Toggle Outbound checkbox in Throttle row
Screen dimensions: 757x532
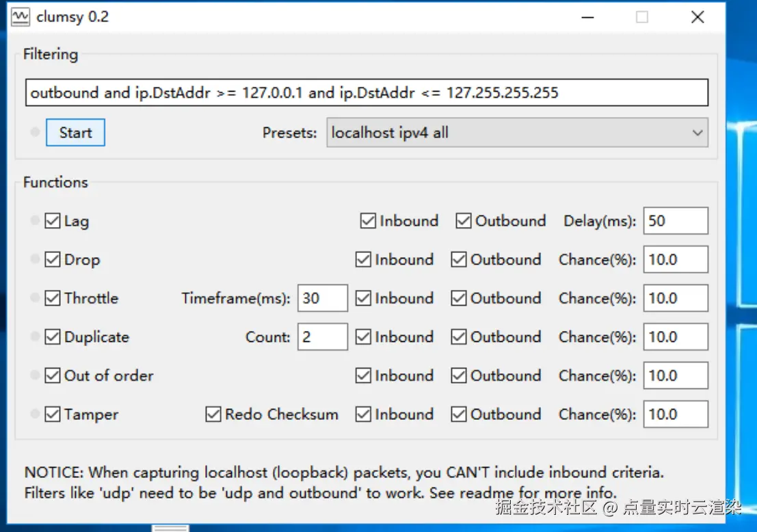(x=459, y=298)
